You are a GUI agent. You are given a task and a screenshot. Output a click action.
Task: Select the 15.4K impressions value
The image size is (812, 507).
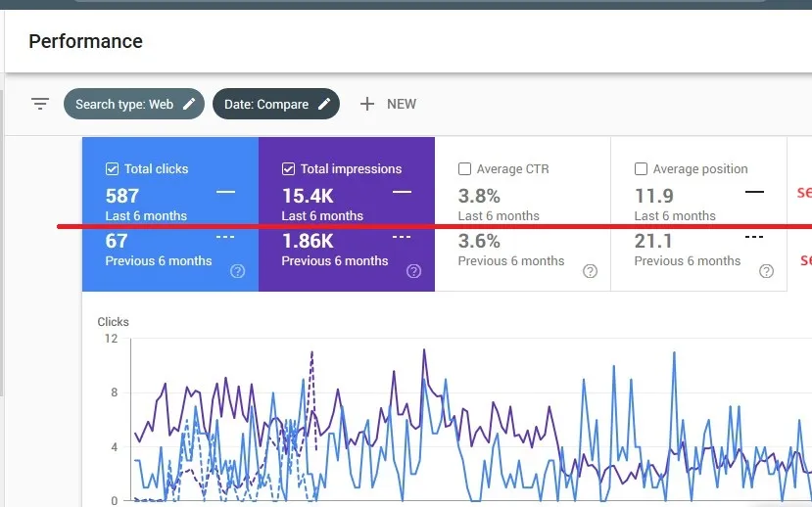[308, 196]
